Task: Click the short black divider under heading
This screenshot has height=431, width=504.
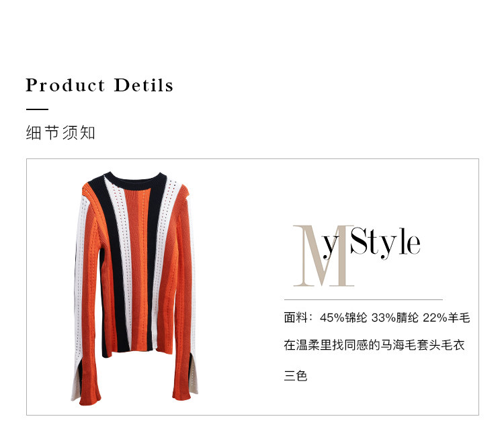Action: coord(37,109)
